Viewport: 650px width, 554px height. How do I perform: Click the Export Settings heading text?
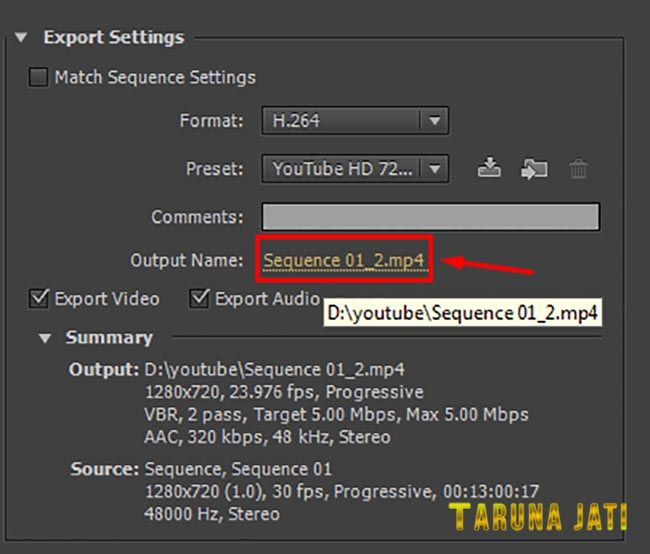tap(114, 37)
